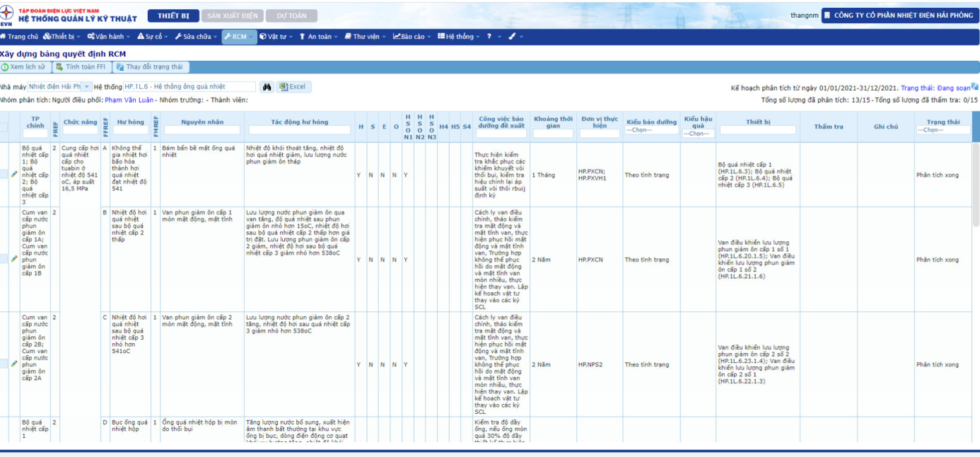Viewport: 980px width, 457px height.
Task: Click the Nguyên nhân filter box
Action: (202, 130)
